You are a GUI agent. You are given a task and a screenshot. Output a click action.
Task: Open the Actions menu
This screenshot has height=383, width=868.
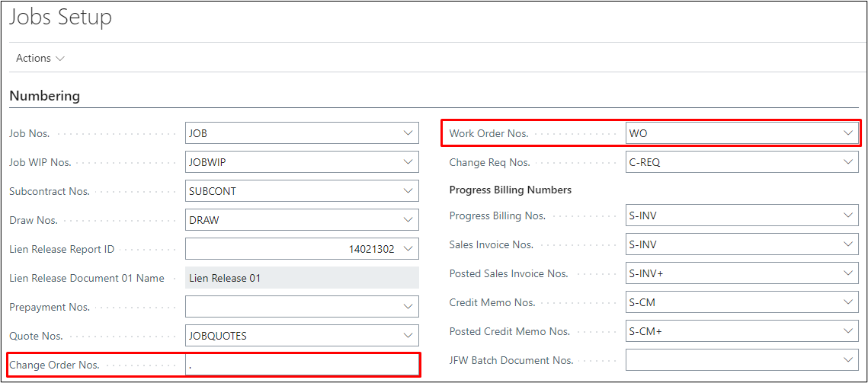[x=40, y=58]
